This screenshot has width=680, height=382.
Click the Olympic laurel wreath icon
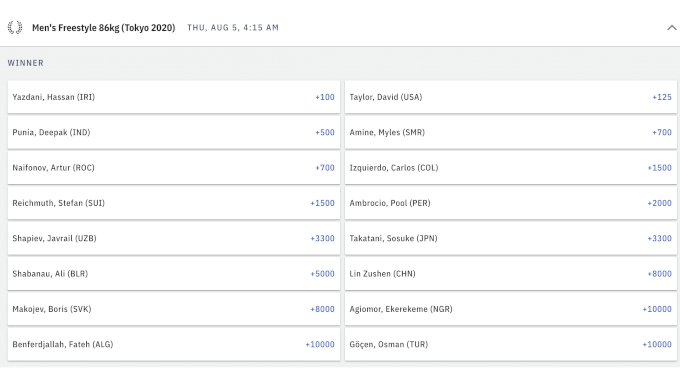click(15, 27)
